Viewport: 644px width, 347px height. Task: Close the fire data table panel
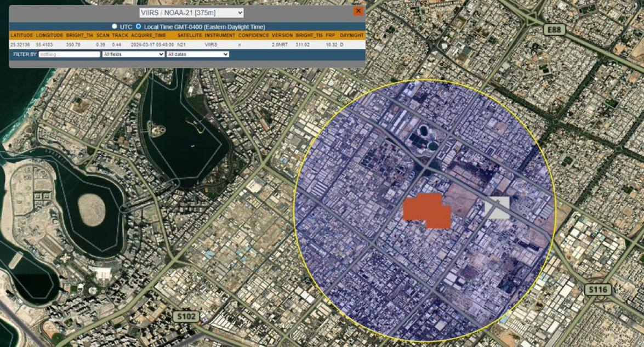click(358, 11)
